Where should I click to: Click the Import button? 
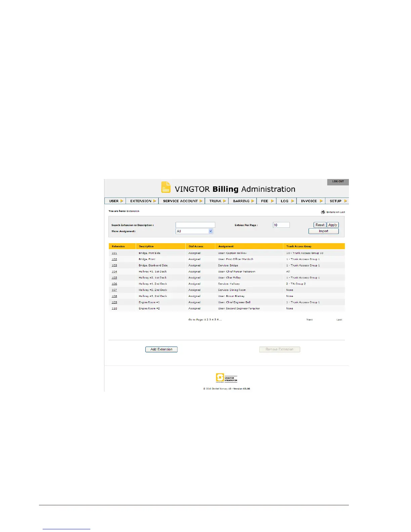click(x=324, y=231)
